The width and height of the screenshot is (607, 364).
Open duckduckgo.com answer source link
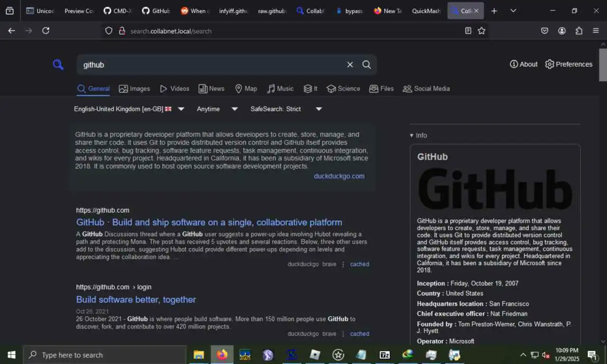[x=339, y=176]
